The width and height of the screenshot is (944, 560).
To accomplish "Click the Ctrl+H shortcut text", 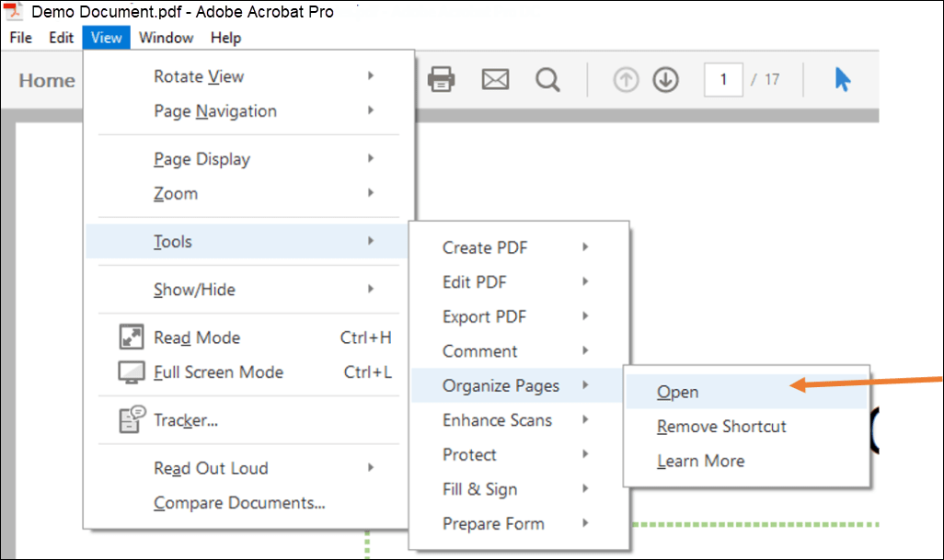I will (366, 337).
